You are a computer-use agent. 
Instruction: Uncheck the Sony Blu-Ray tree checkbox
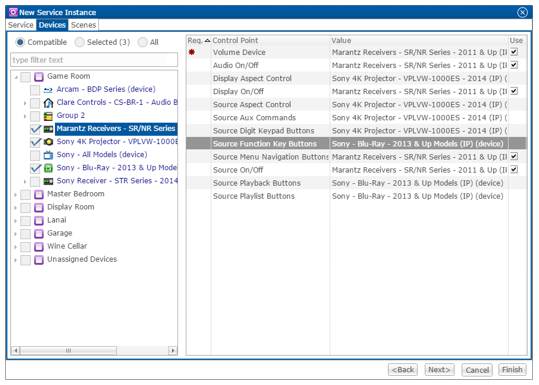(35, 168)
